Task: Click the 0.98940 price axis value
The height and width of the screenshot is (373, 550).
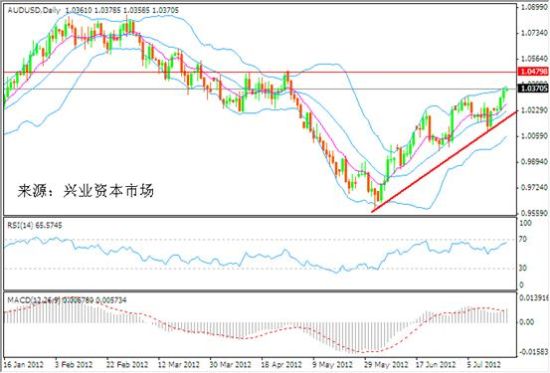Action: click(x=534, y=162)
